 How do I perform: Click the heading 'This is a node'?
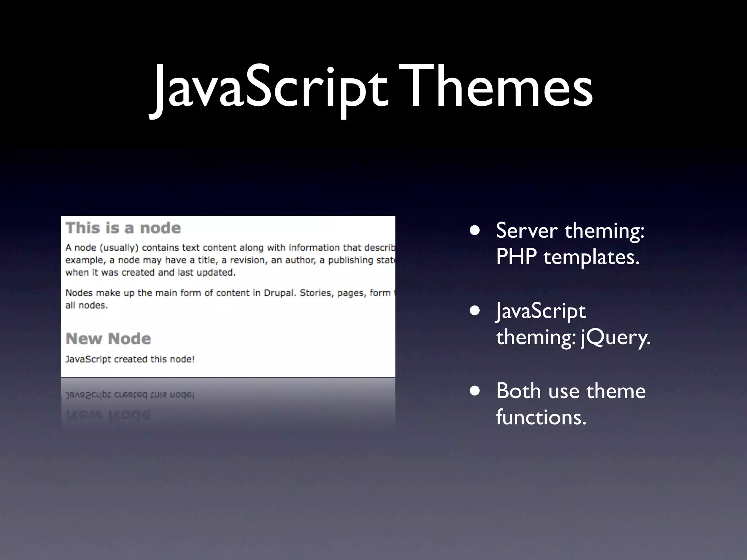[x=123, y=228]
